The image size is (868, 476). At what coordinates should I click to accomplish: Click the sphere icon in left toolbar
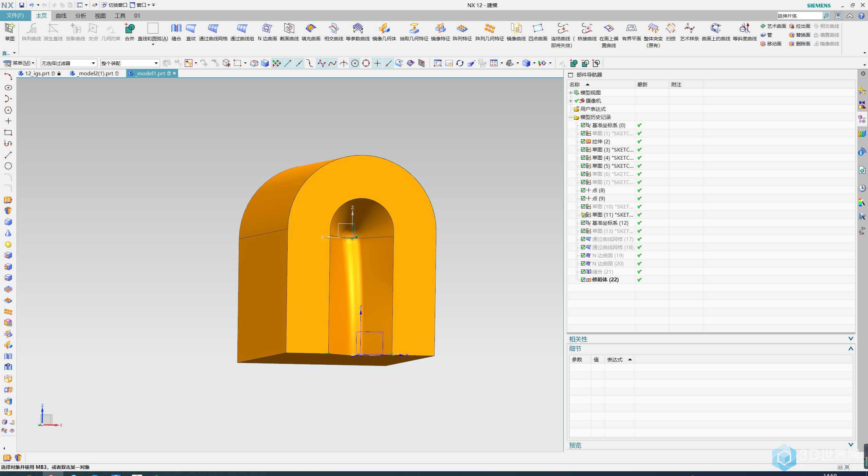[x=8, y=244]
